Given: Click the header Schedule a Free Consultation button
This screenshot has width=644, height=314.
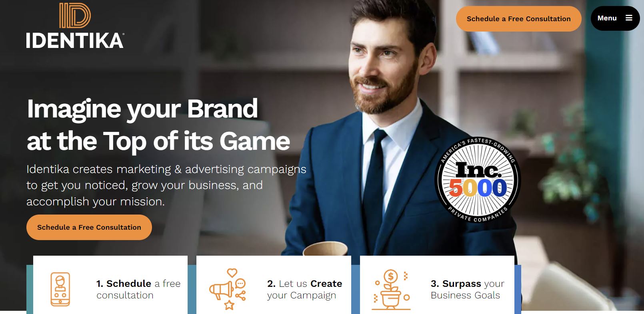Looking at the screenshot, I should [518, 19].
